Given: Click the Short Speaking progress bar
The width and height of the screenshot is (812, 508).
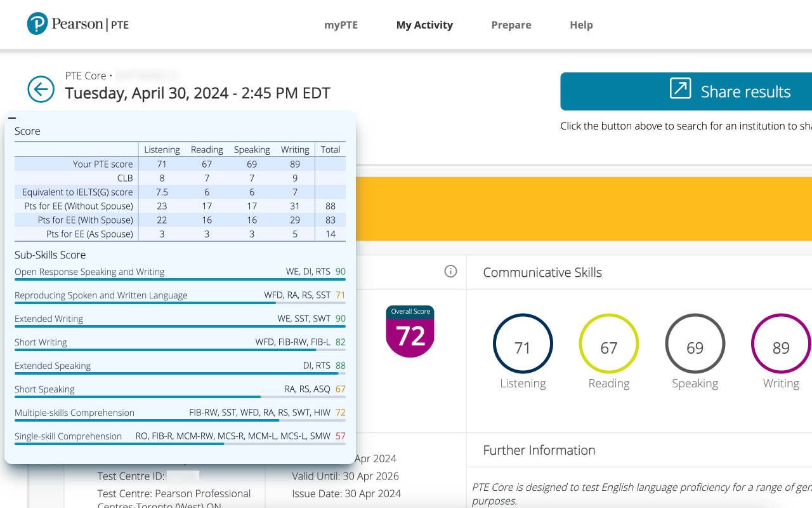Looking at the screenshot, I should click(x=180, y=397).
